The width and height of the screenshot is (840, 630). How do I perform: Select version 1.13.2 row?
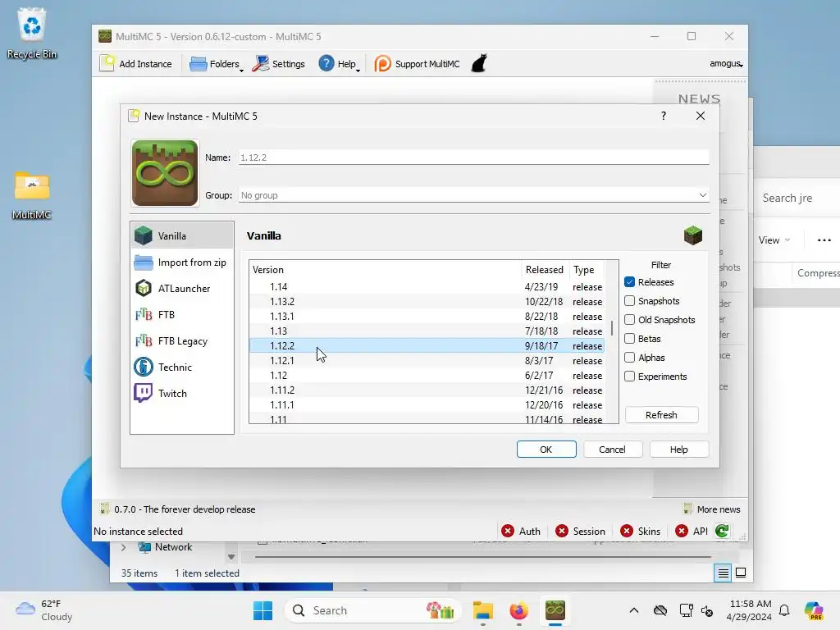tap(427, 302)
